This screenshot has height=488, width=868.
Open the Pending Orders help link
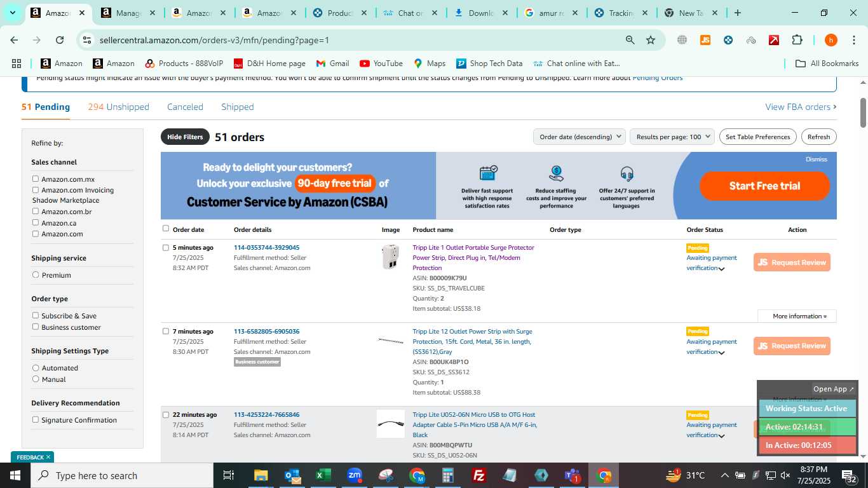point(657,78)
